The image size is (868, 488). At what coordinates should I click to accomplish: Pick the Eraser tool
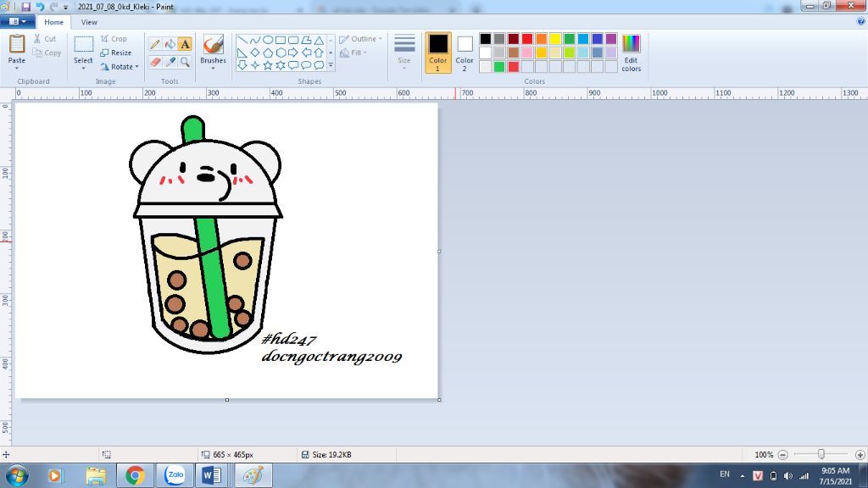coord(155,62)
